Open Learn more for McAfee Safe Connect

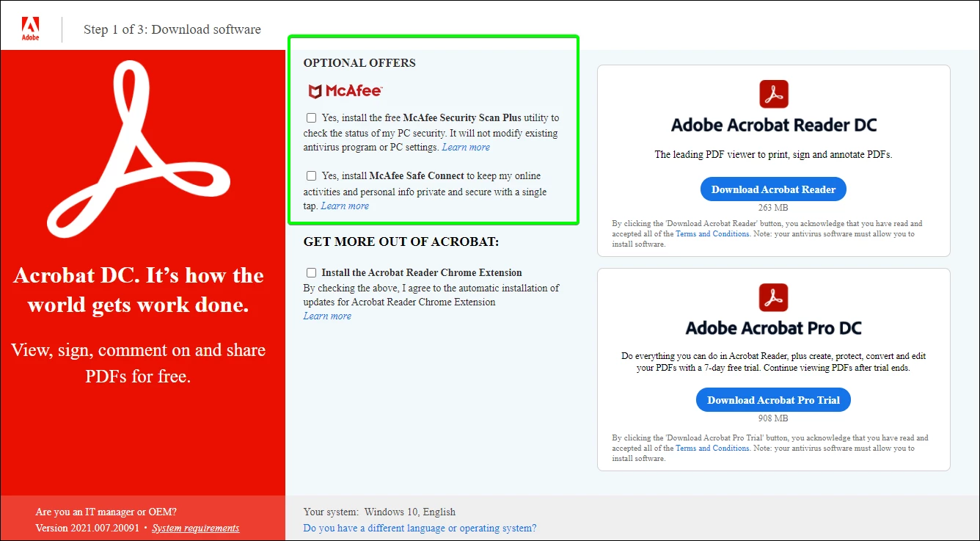coord(345,206)
